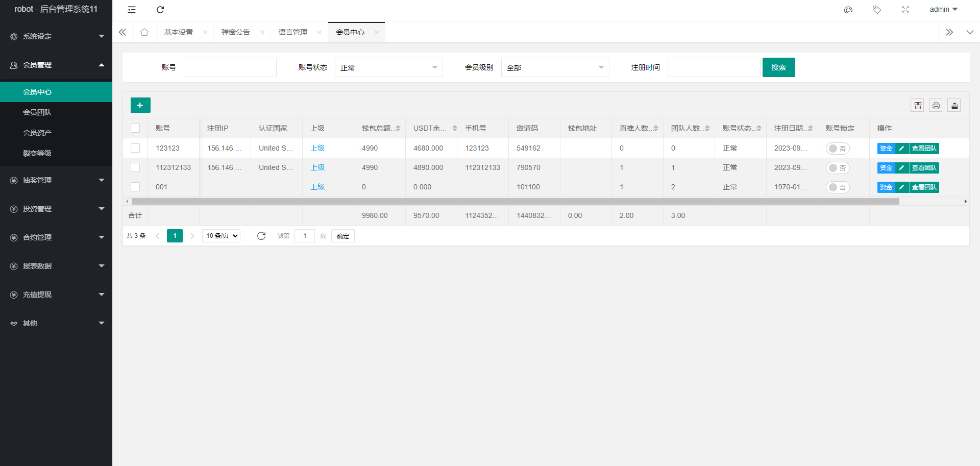
Task: Open 会员团队 in the sidebar menu
Action: (x=37, y=112)
